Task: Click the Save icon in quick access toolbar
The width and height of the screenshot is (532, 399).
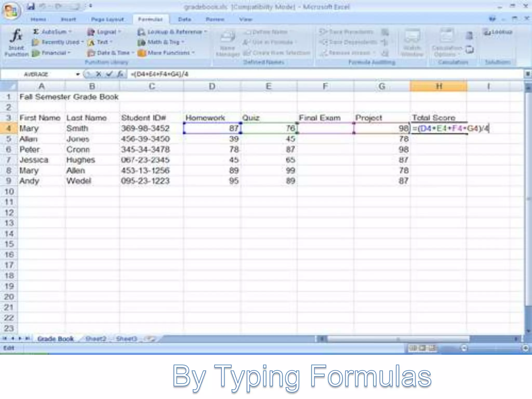Action: 31,6
